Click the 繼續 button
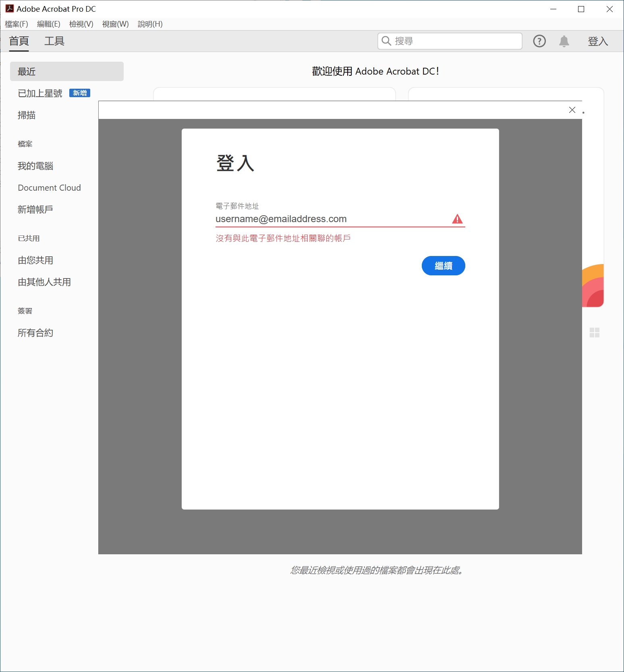This screenshot has height=672, width=624. click(x=444, y=266)
